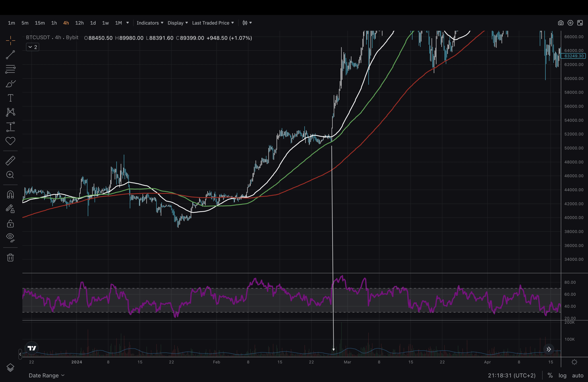Select the trend line drawing tool
The image size is (588, 382).
coord(10,55)
